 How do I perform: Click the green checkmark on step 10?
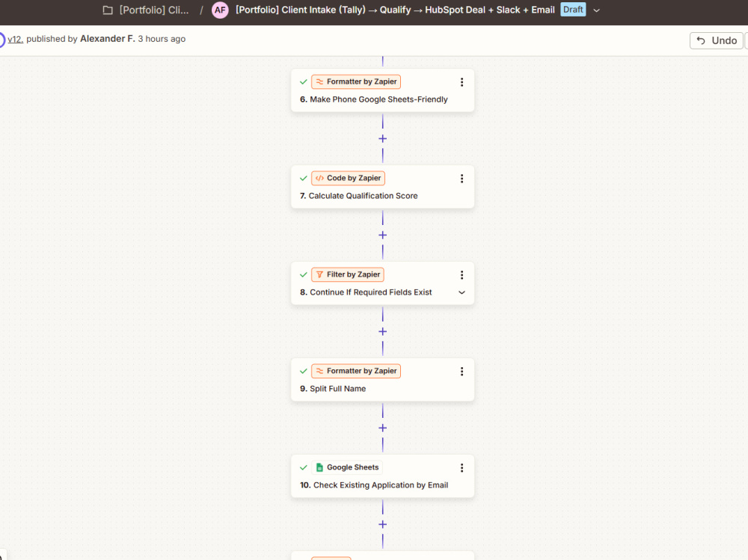coord(304,467)
